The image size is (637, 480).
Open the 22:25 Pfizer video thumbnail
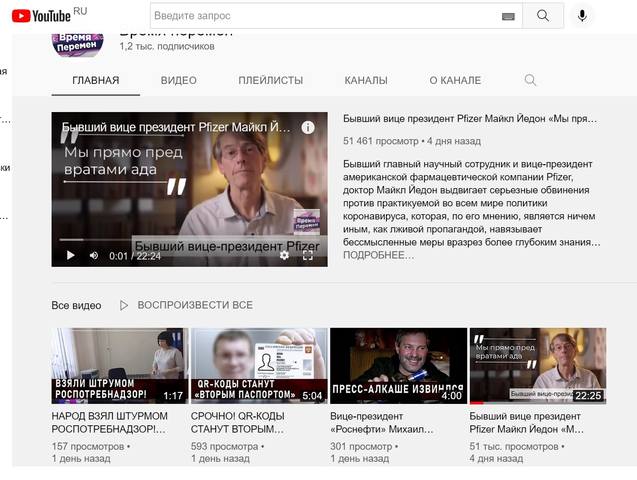(538, 366)
